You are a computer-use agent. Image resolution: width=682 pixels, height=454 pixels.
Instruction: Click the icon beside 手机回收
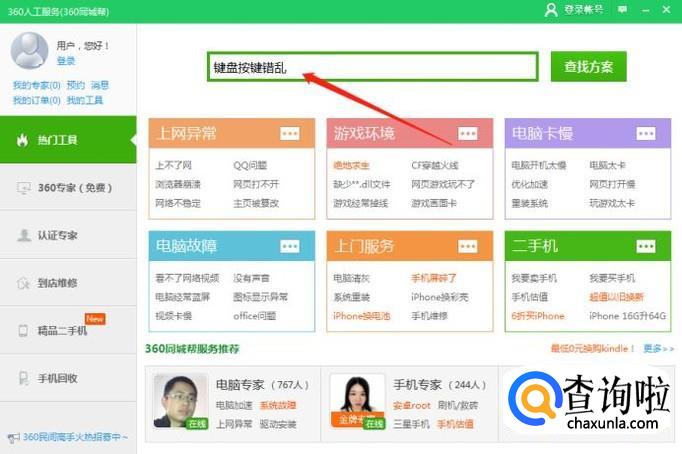click(23, 378)
